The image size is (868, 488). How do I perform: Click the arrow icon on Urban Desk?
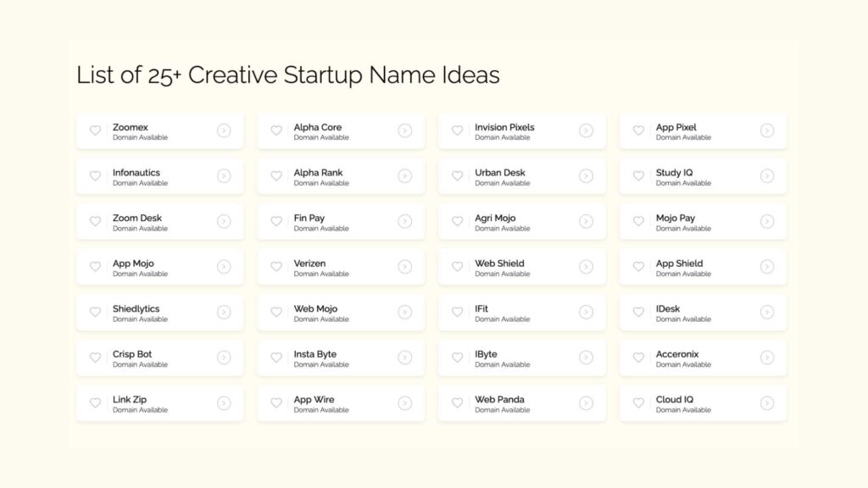pyautogui.click(x=586, y=176)
